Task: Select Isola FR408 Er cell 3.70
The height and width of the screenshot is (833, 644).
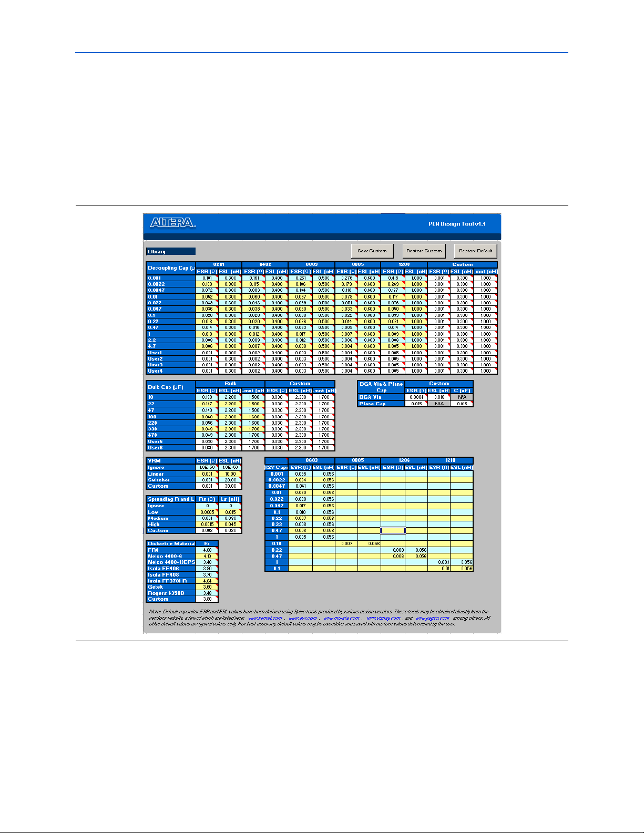Action: click(207, 575)
